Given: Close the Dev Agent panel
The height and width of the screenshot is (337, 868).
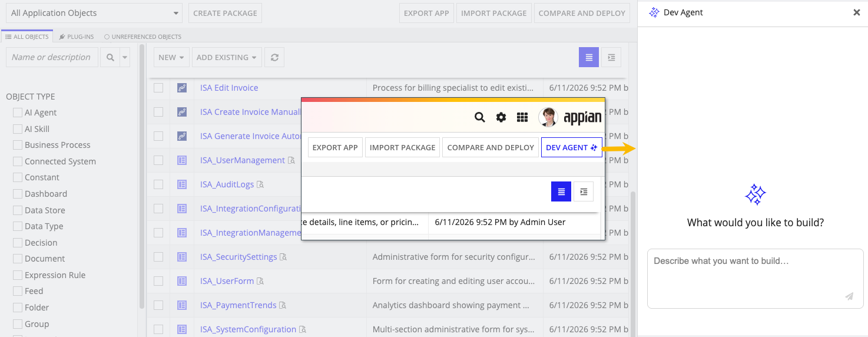Looking at the screenshot, I should coord(857,12).
